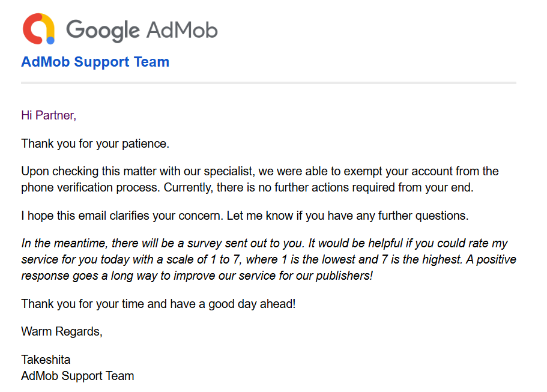547x392 pixels.
Task: Select the "Thank you for your patience." line
Action: click(95, 143)
